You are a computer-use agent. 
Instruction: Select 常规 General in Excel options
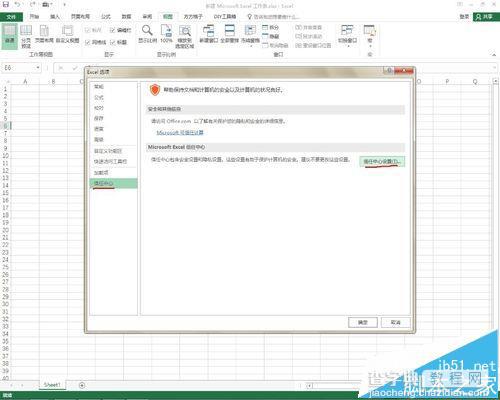tap(114, 87)
